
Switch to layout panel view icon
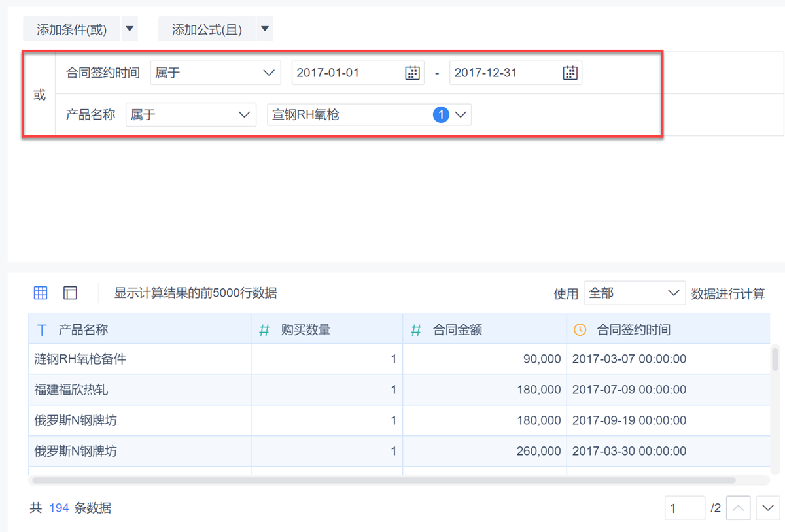point(70,293)
